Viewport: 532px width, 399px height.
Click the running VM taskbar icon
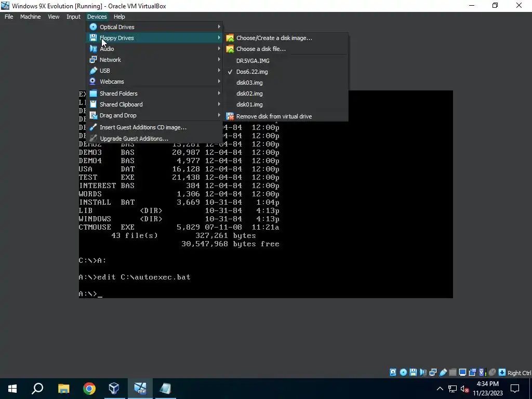pyautogui.click(x=140, y=389)
